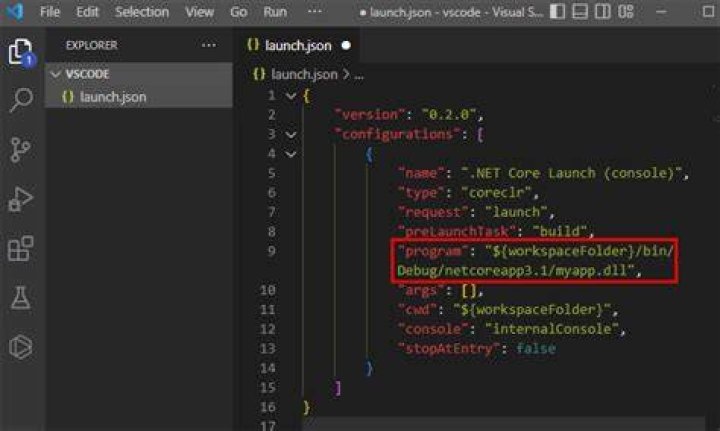Image resolution: width=720 pixels, height=431 pixels.
Task: Click the "build" preLaunchTask value
Action: point(559,231)
